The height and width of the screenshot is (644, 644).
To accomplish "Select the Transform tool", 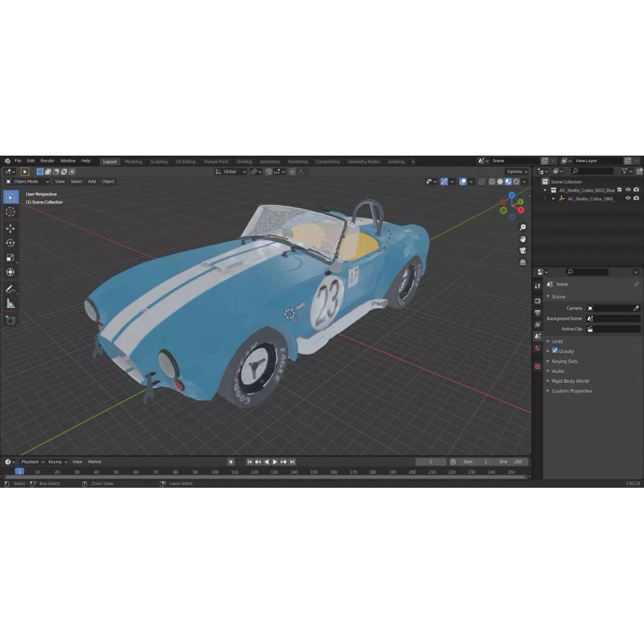I will [10, 272].
